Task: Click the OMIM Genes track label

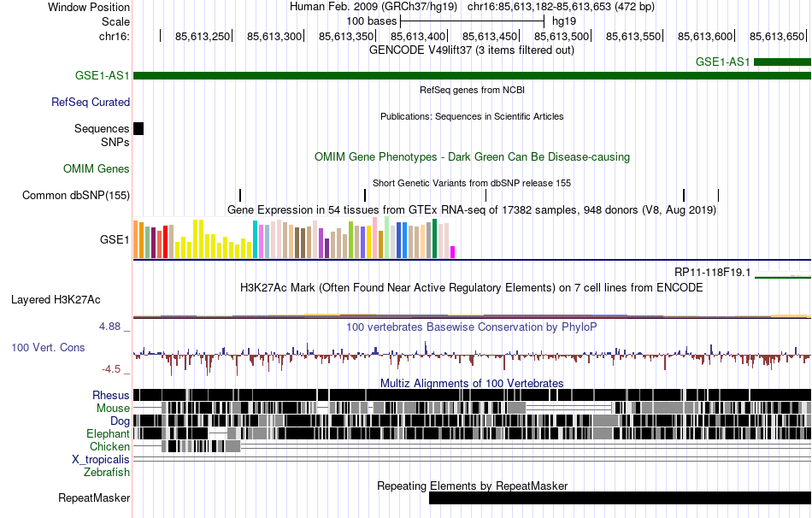Action: click(97, 169)
